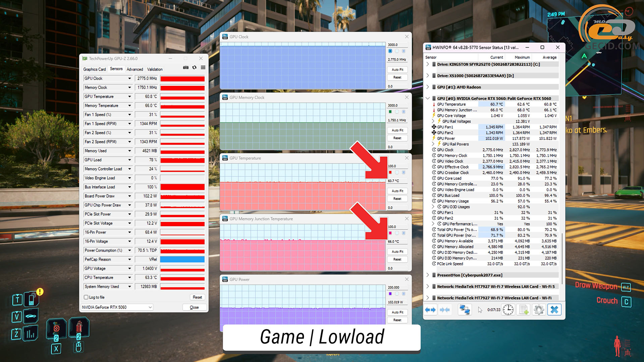Open the Advanced tab in GPU-Z
The height and width of the screenshot is (362, 644).
135,69
